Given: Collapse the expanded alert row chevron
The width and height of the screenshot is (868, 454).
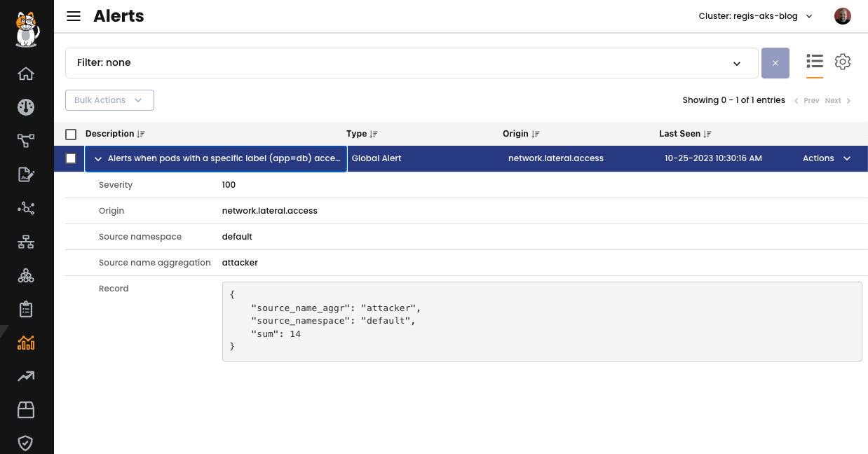Looking at the screenshot, I should (x=98, y=159).
